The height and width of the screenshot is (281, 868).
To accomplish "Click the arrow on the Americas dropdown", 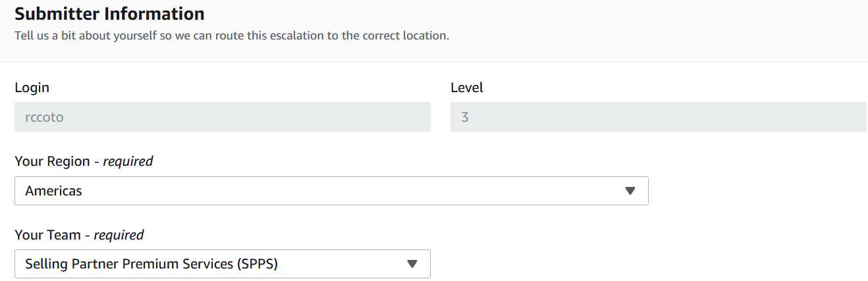I will point(630,191).
